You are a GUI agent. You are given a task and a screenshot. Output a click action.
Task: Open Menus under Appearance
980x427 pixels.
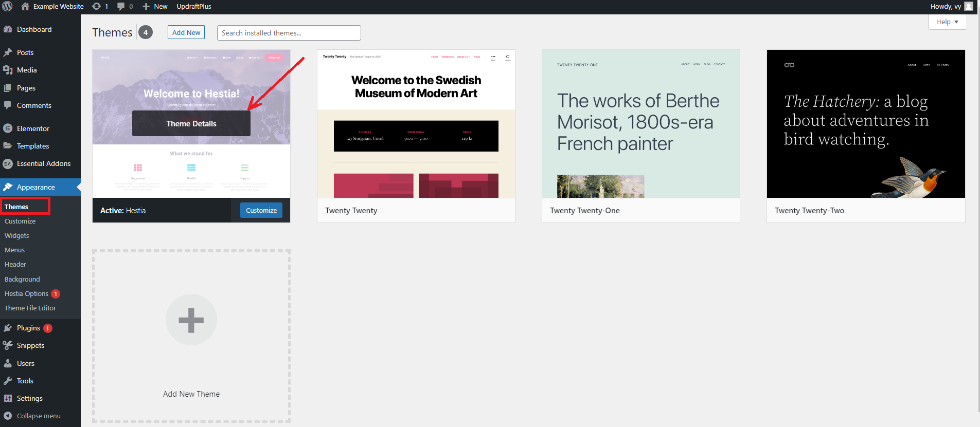14,250
